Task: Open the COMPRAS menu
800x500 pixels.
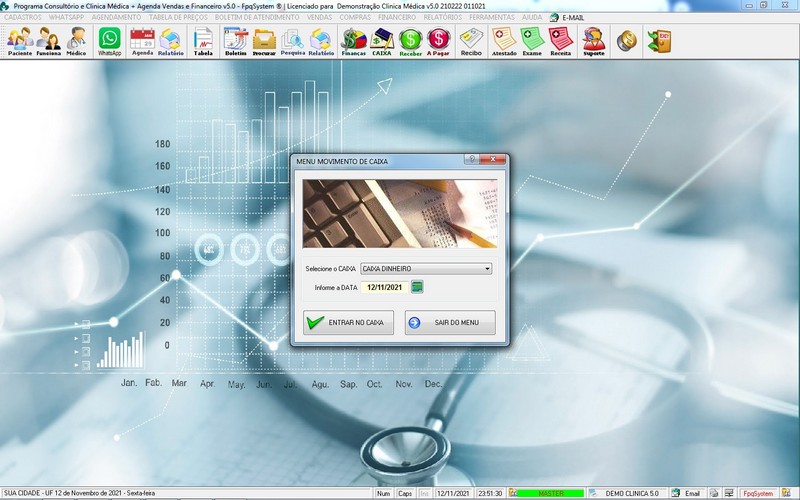Action: coord(356,17)
